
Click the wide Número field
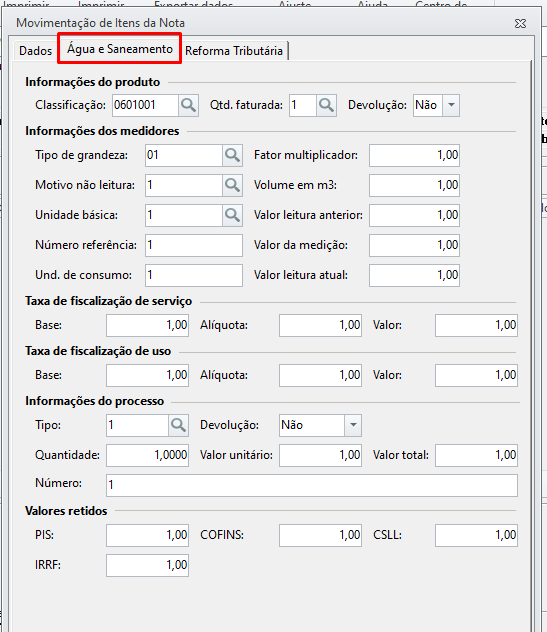pos(312,485)
